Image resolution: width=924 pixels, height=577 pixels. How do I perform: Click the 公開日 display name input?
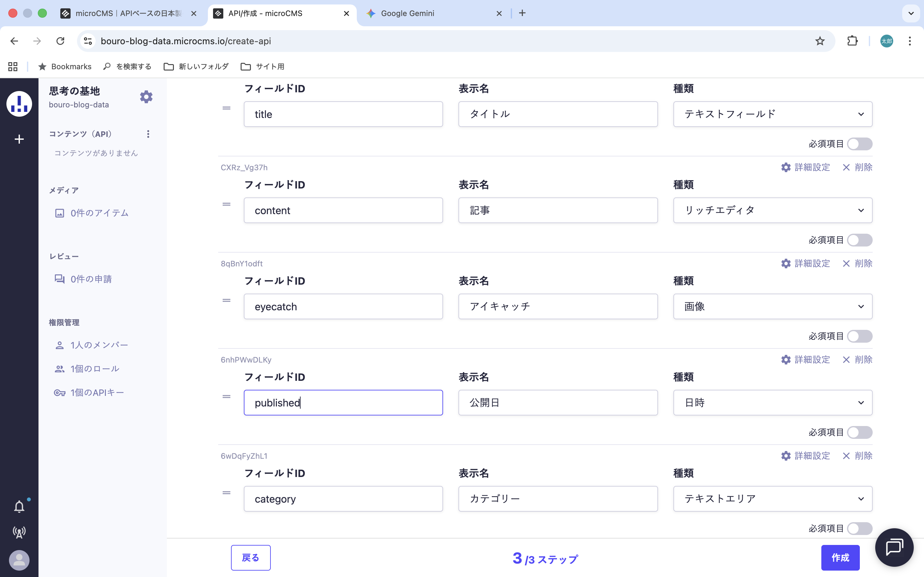click(x=558, y=403)
